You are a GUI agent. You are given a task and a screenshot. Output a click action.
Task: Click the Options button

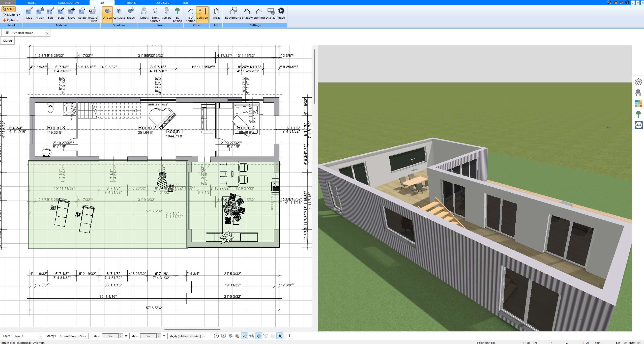pos(10,20)
